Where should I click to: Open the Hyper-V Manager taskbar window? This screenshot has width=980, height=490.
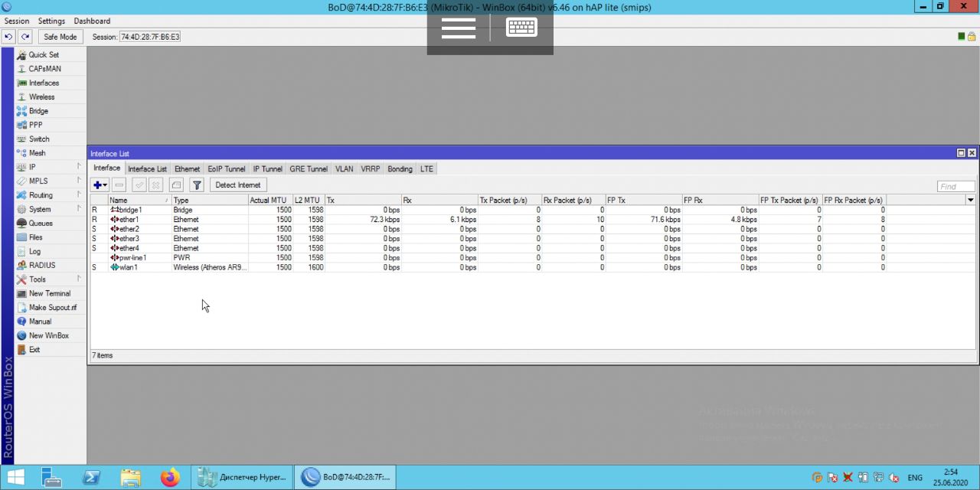241,478
